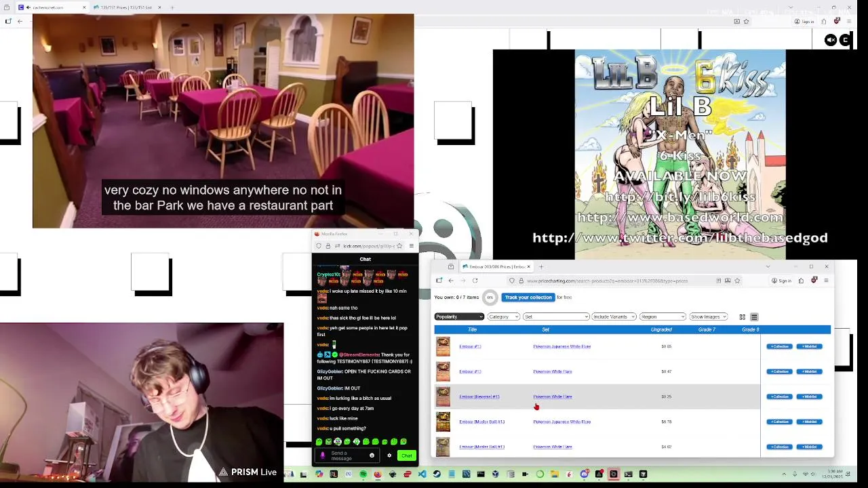
Task: Close the Emboar 013/086 Prices tab
Action: (x=529, y=266)
